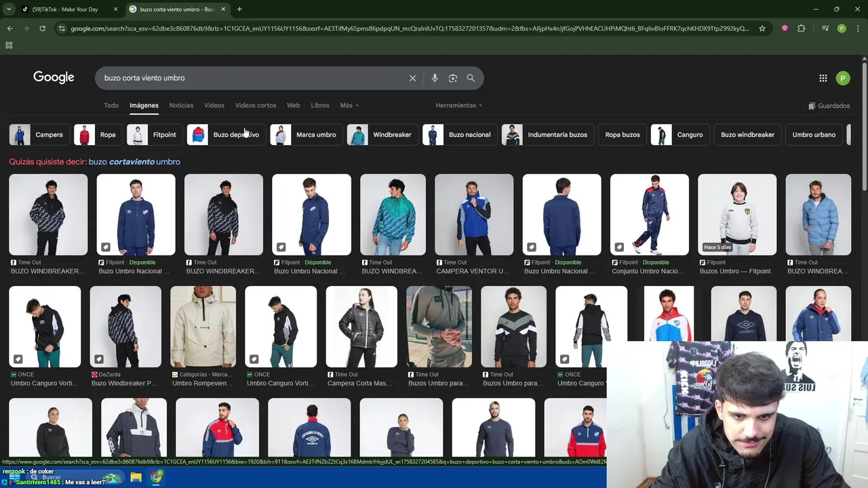Filter results by Buzo deportivo chip

pyautogui.click(x=225, y=135)
